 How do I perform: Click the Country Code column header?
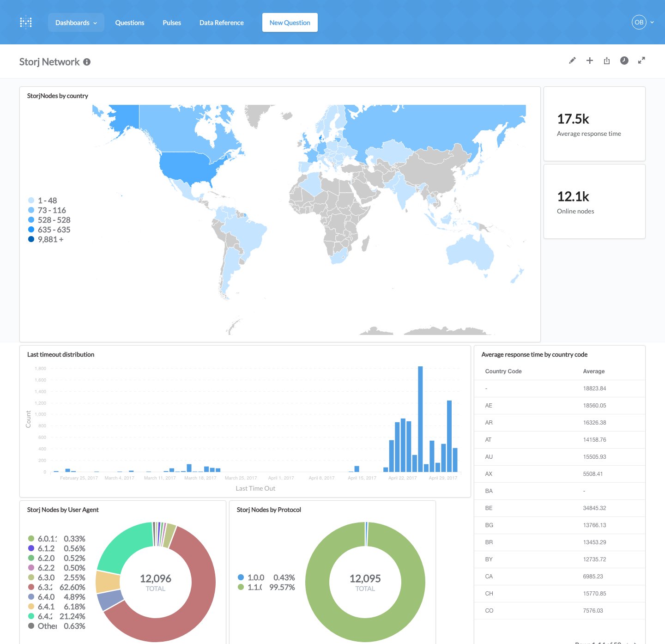coord(503,371)
